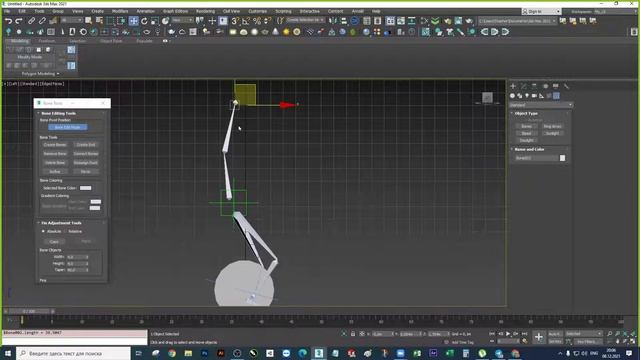This screenshot has width=640, height=360.
Task: Select the Select and Link tool
Action: pyautogui.click(x=31, y=20)
